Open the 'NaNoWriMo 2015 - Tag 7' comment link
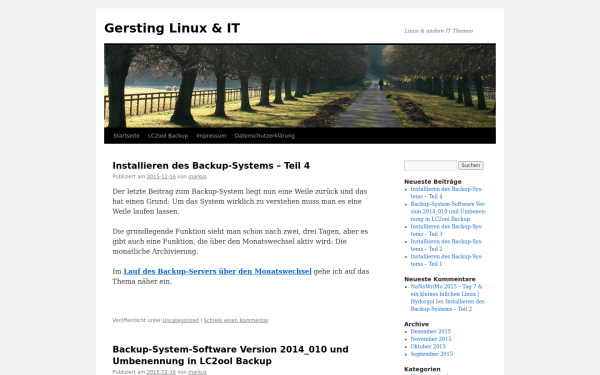Image resolution: width=600 pixels, height=375 pixels. [x=446, y=294]
